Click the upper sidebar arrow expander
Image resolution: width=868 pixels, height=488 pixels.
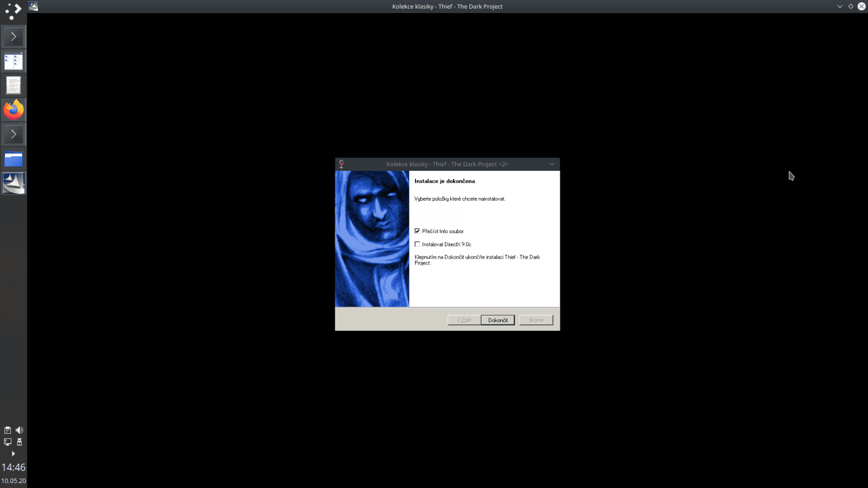13,36
